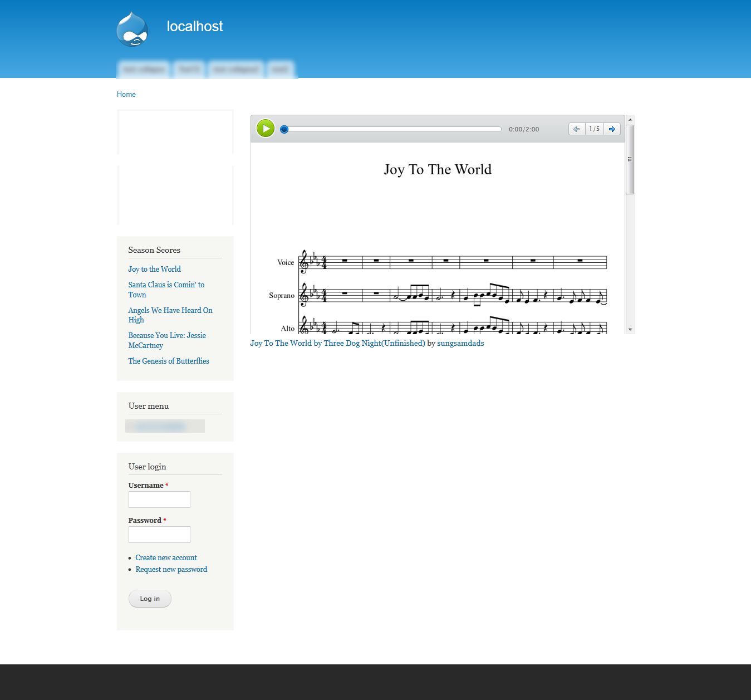751x700 pixels.
Task: Go to the Home breadcrumb link
Action: click(x=126, y=95)
